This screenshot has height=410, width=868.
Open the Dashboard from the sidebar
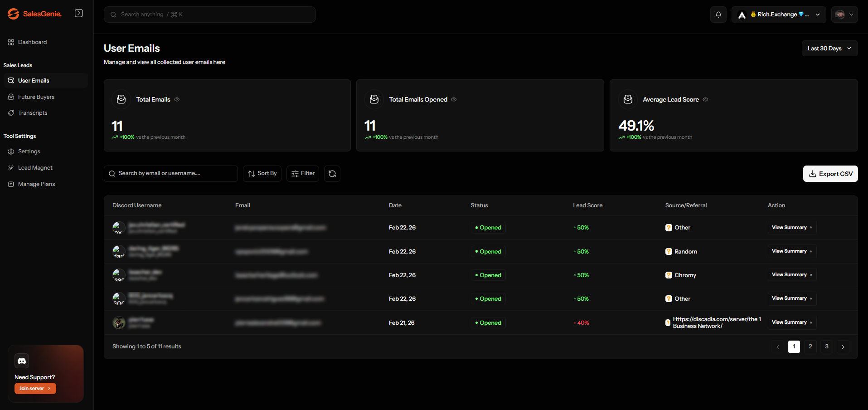[32, 42]
